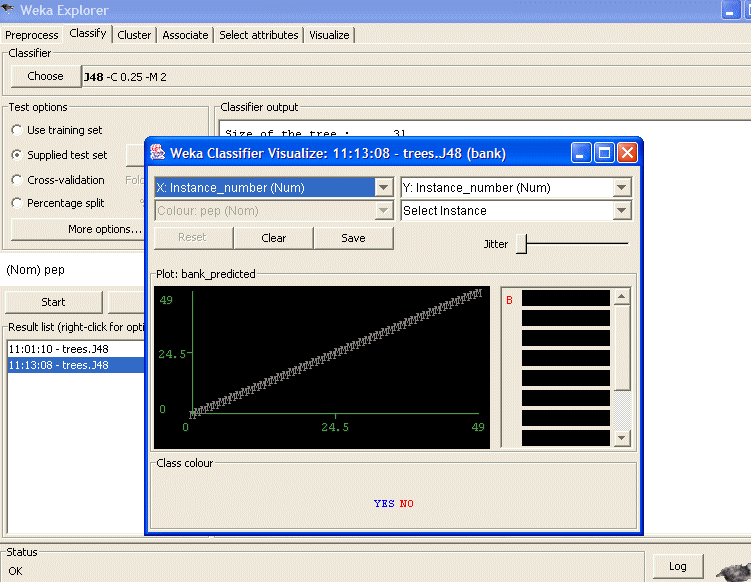Click the Choose classifier button

(x=45, y=76)
